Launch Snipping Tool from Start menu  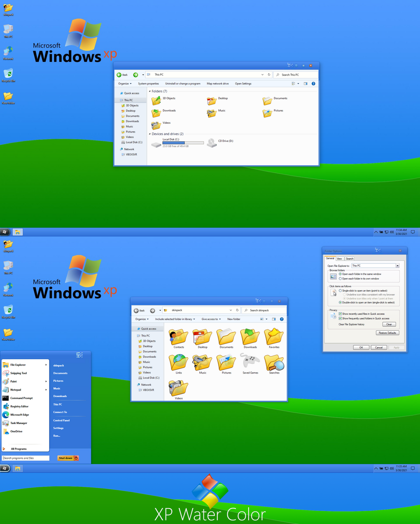[18, 373]
